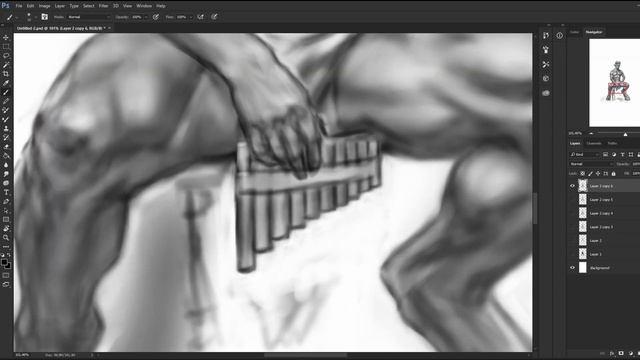Select the Background layer name
Viewport: 640px width, 360px height.
click(x=600, y=268)
